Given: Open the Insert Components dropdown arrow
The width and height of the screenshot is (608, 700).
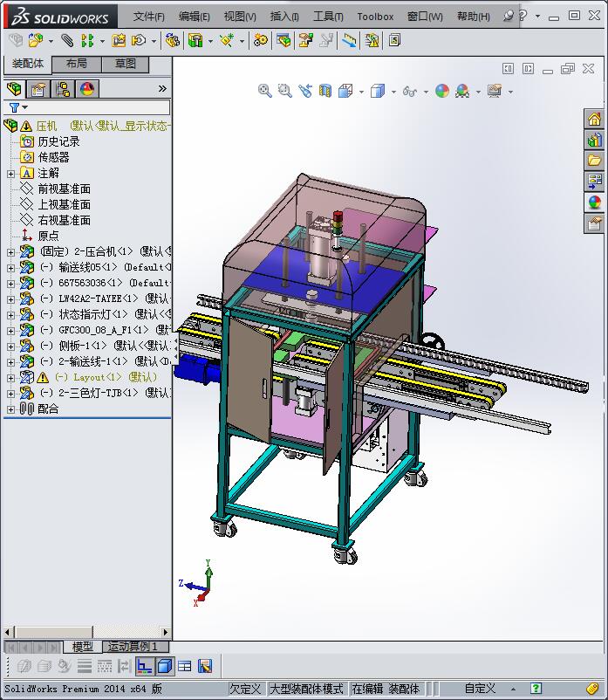Looking at the screenshot, I should point(51,42).
